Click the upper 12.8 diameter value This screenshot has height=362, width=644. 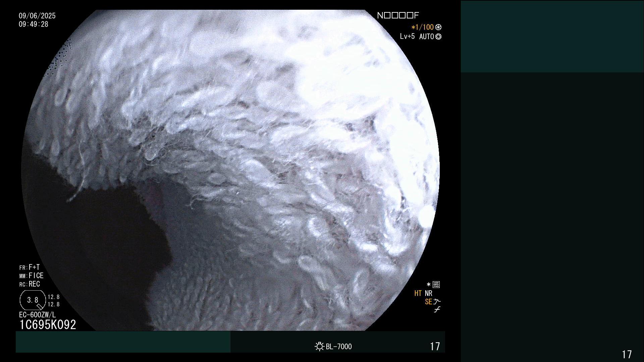tap(54, 297)
